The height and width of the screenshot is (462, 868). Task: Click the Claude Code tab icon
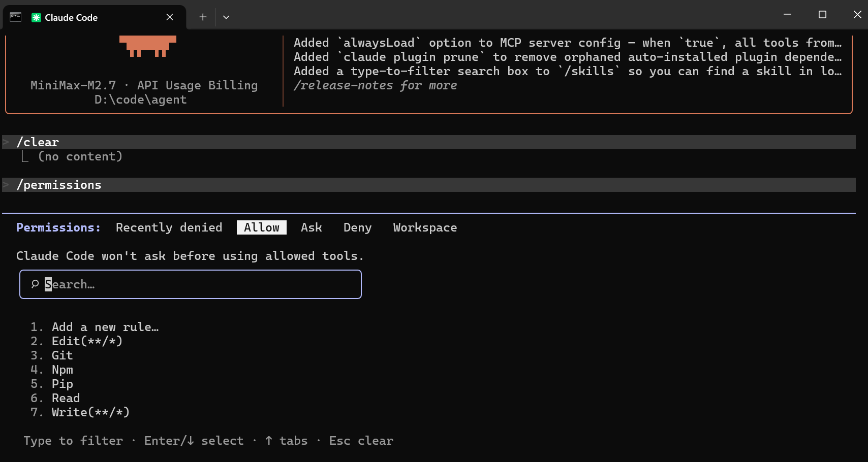click(36, 17)
